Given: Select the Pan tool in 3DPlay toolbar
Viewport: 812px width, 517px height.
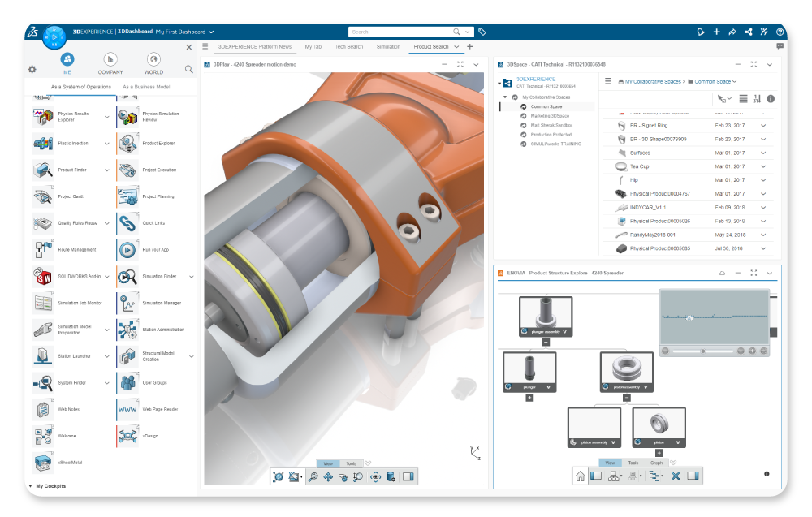Looking at the screenshot, I should click(328, 476).
